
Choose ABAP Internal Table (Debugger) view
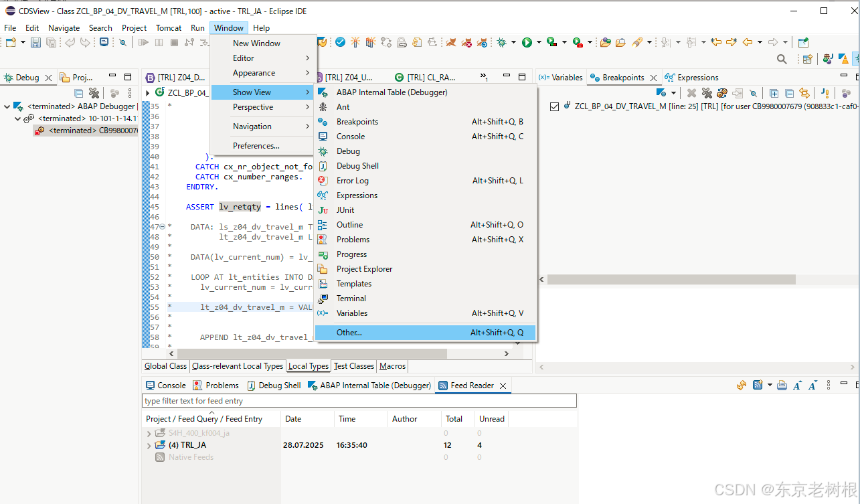point(426,92)
